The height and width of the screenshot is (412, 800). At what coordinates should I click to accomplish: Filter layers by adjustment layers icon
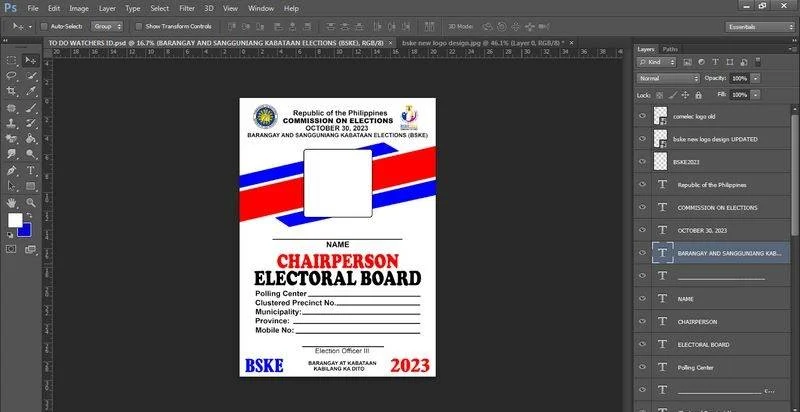(x=701, y=62)
